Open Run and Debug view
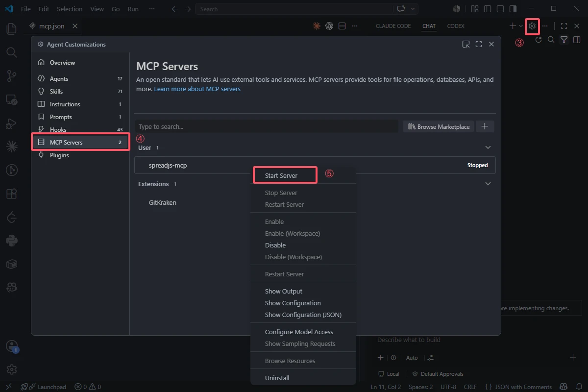This screenshot has height=392, width=588. pos(11,123)
